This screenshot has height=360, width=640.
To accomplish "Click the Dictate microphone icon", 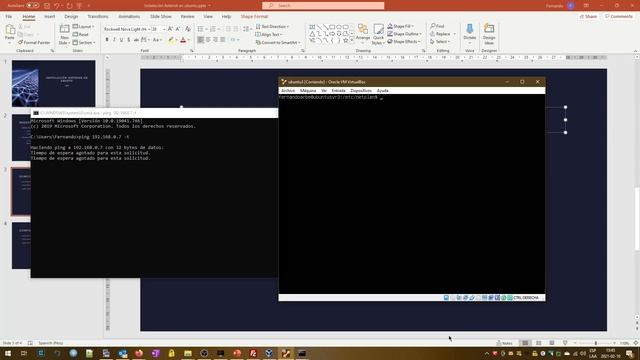I will tap(470, 29).
